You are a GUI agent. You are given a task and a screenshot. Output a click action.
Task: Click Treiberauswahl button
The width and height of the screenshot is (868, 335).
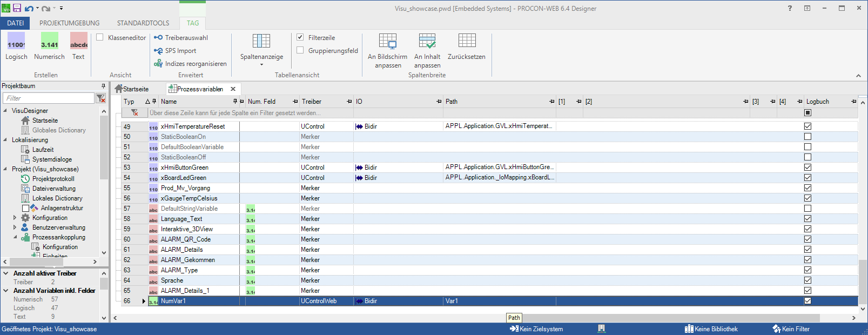[181, 38]
